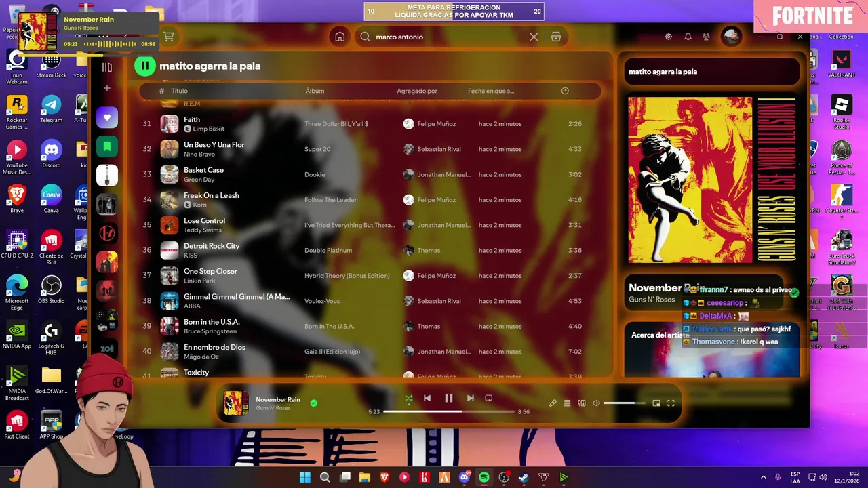Open Spotify icon in taskbar
868x488 pixels.
(x=484, y=477)
